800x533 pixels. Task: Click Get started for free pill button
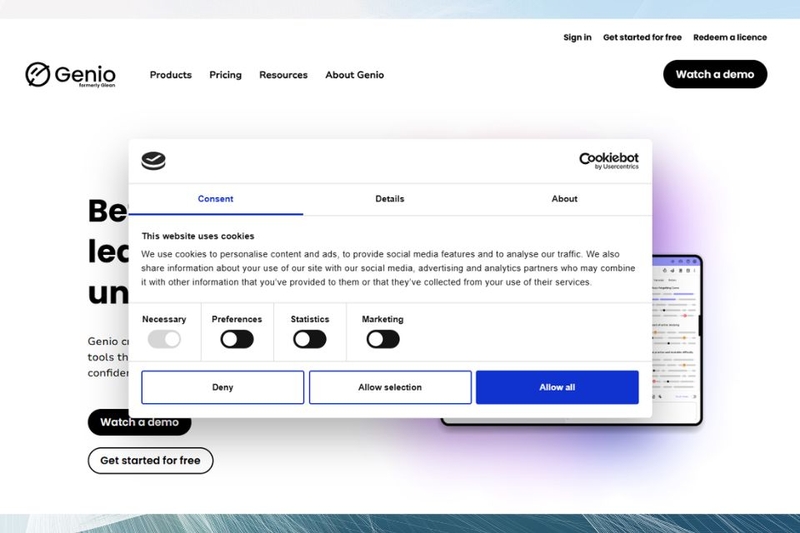151,461
